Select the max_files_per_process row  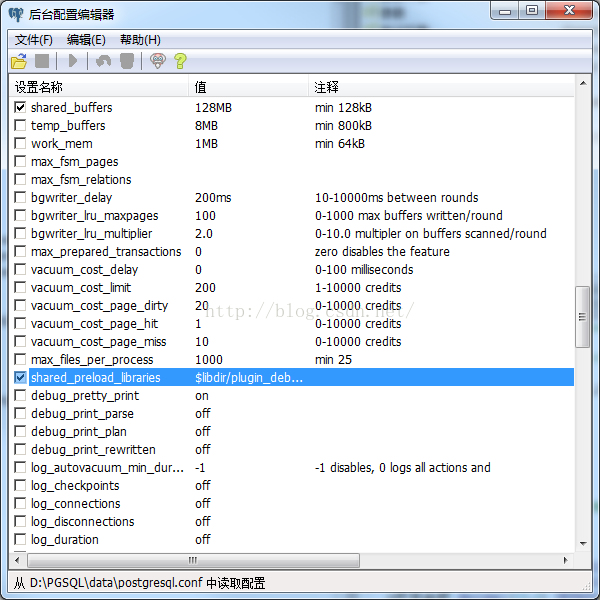pyautogui.click(x=294, y=359)
